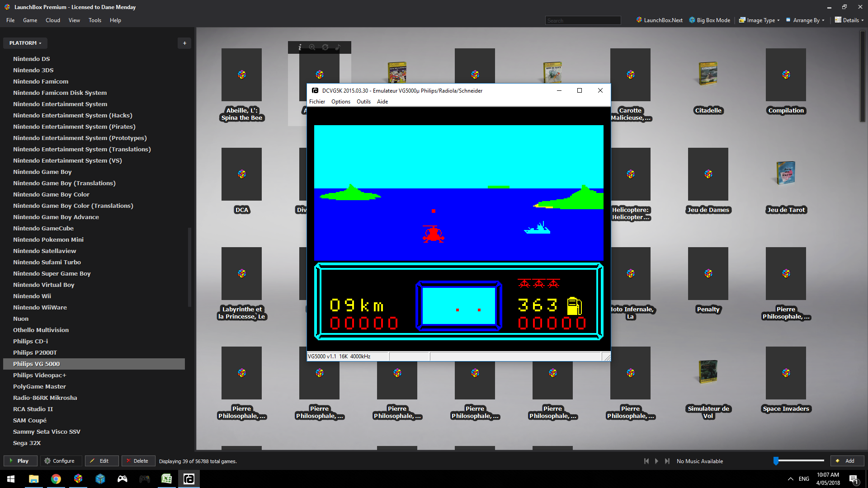Select the Compilation game tile
Image resolution: width=868 pixels, height=488 pixels.
coord(786,75)
